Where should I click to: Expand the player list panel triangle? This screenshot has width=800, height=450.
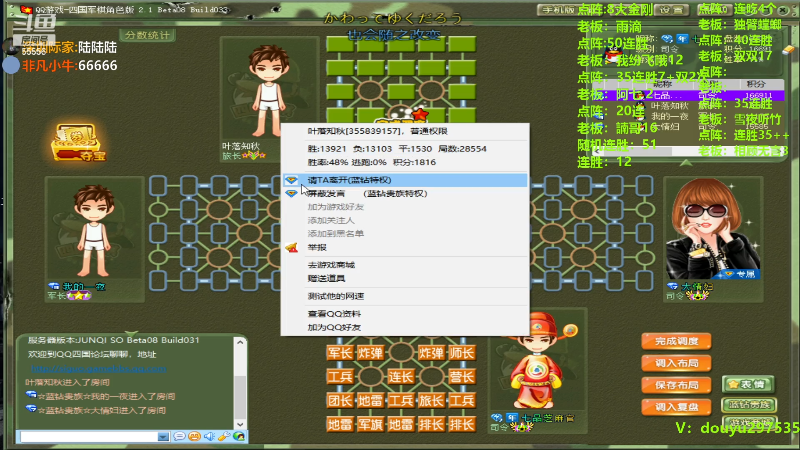pyautogui.click(x=686, y=163)
